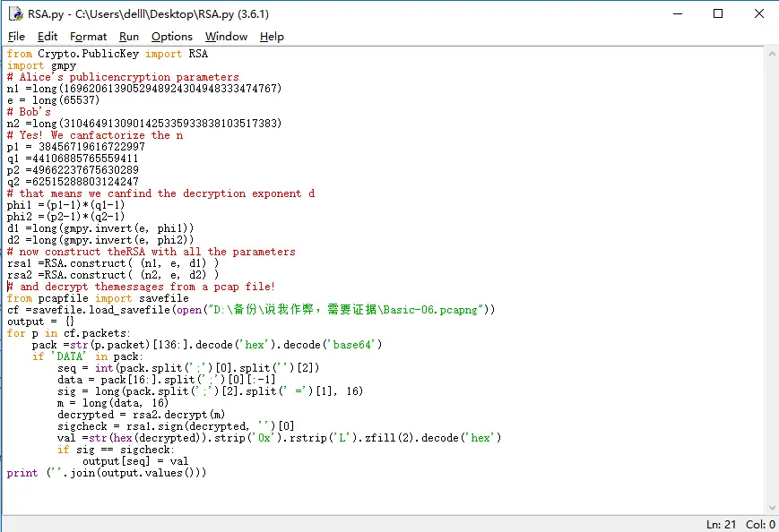This screenshot has width=779, height=532.
Task: Click the 'm = long(data, 16)' line
Action: click(113, 403)
